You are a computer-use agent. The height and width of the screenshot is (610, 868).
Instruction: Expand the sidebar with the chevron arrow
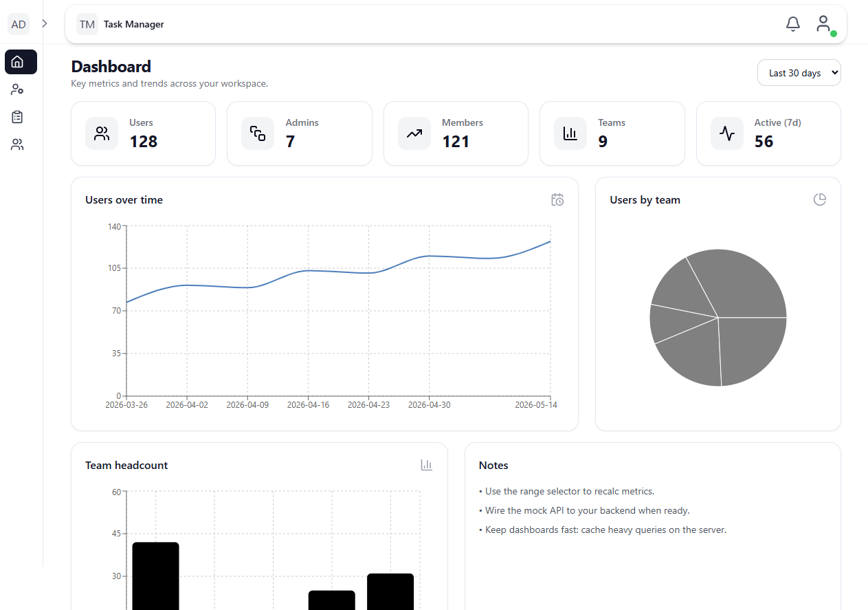[x=45, y=23]
